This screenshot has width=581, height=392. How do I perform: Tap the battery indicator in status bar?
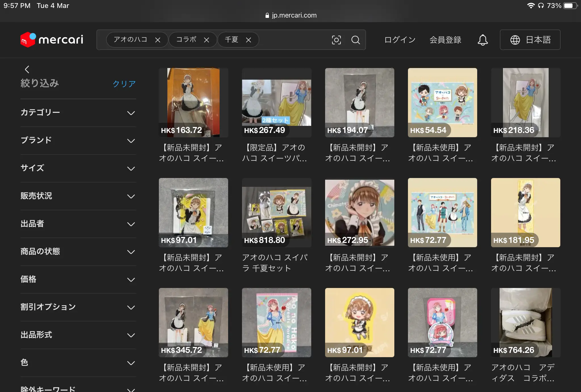(x=571, y=6)
